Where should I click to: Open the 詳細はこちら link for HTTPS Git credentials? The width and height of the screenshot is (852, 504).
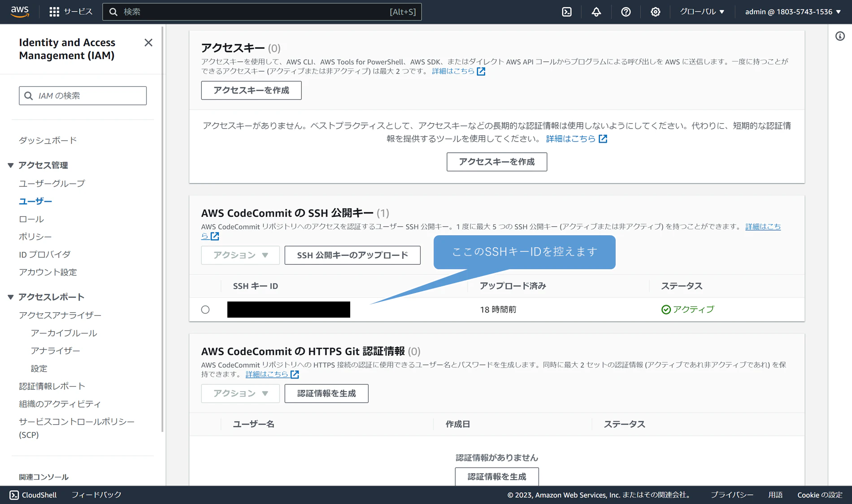pos(267,374)
